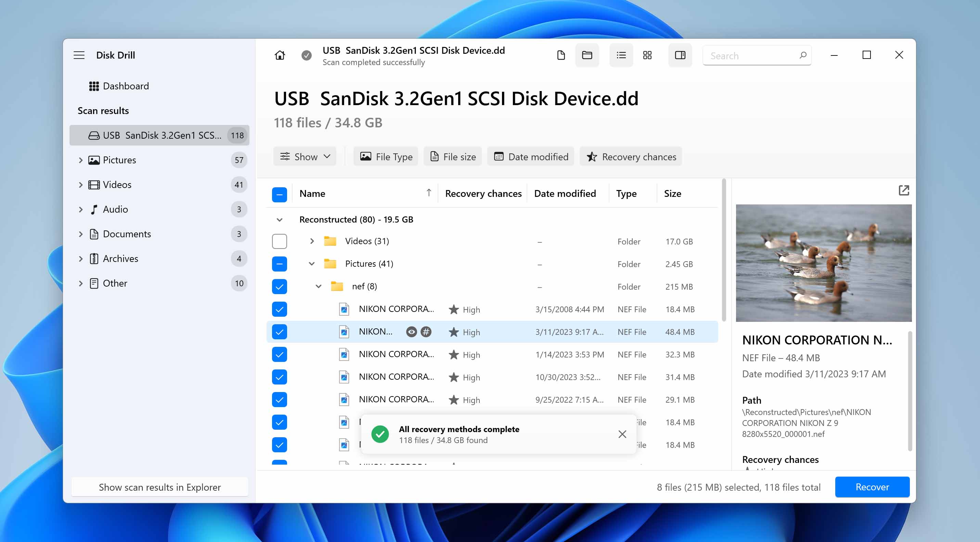Screen dimensions: 980x542
Task: Toggle the preview side panel icon
Action: click(x=680, y=55)
